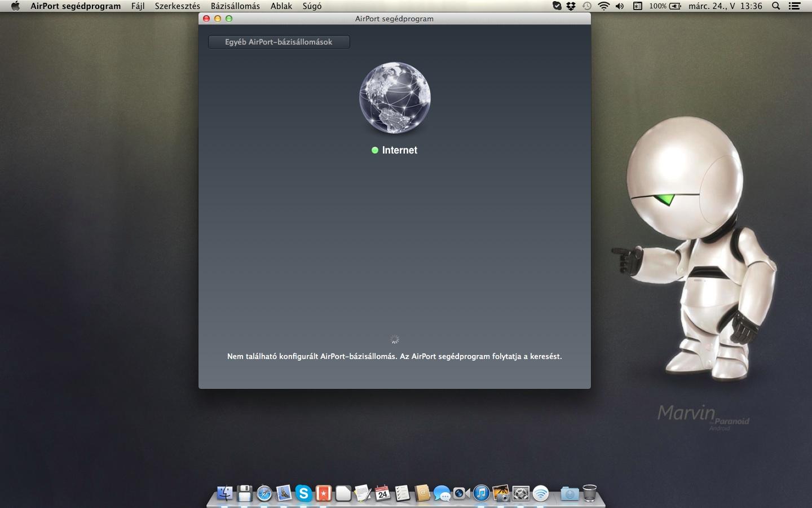Open Messages from the Dock

pos(442,493)
